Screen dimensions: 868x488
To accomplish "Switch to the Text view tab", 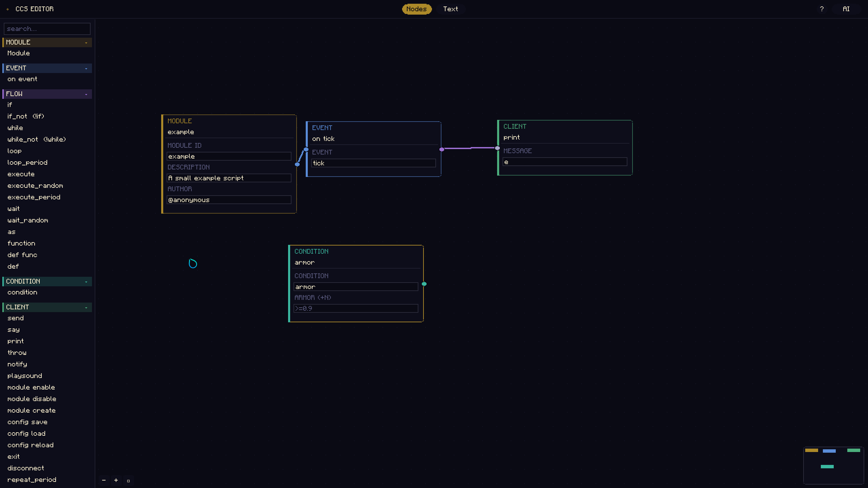I will [451, 9].
